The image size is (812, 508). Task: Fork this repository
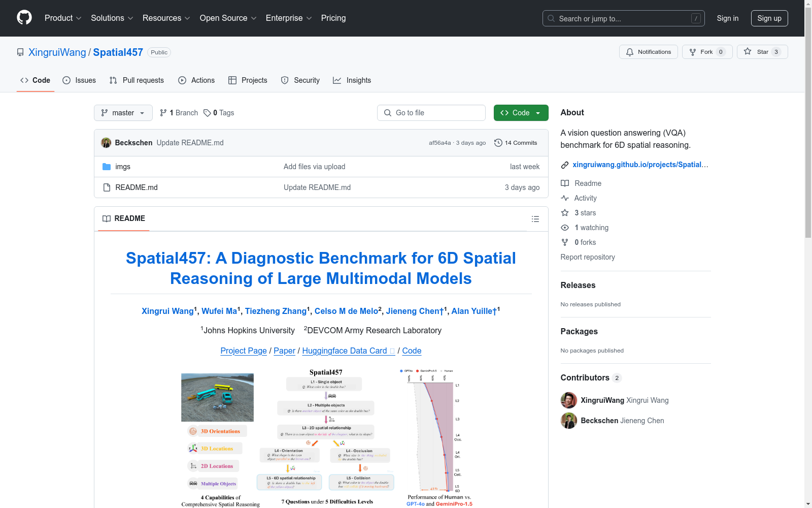point(707,52)
